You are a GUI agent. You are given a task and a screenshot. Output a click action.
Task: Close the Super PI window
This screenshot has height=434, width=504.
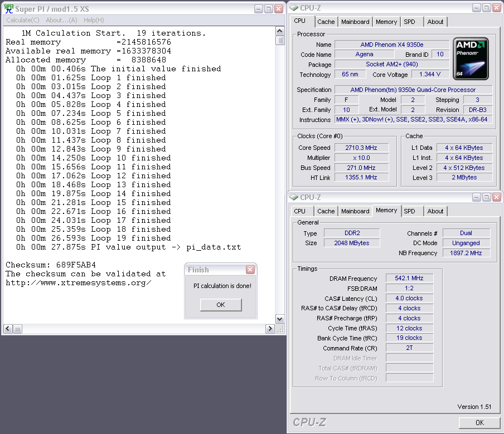pyautogui.click(x=279, y=9)
